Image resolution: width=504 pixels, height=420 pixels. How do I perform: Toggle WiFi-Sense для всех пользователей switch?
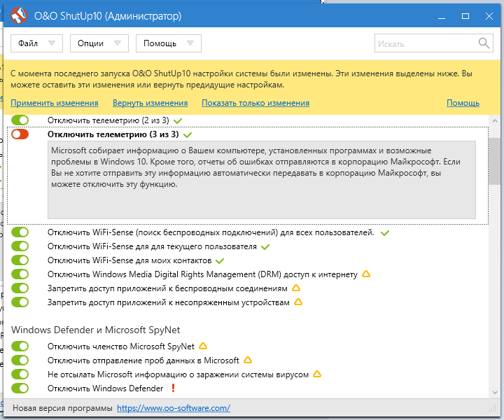20,232
